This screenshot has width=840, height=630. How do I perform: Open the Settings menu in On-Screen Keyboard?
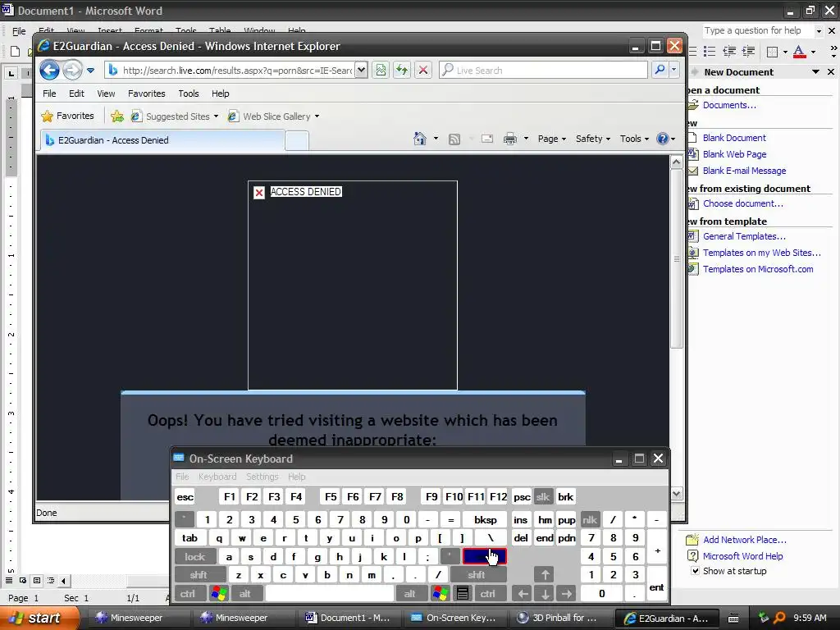click(262, 477)
